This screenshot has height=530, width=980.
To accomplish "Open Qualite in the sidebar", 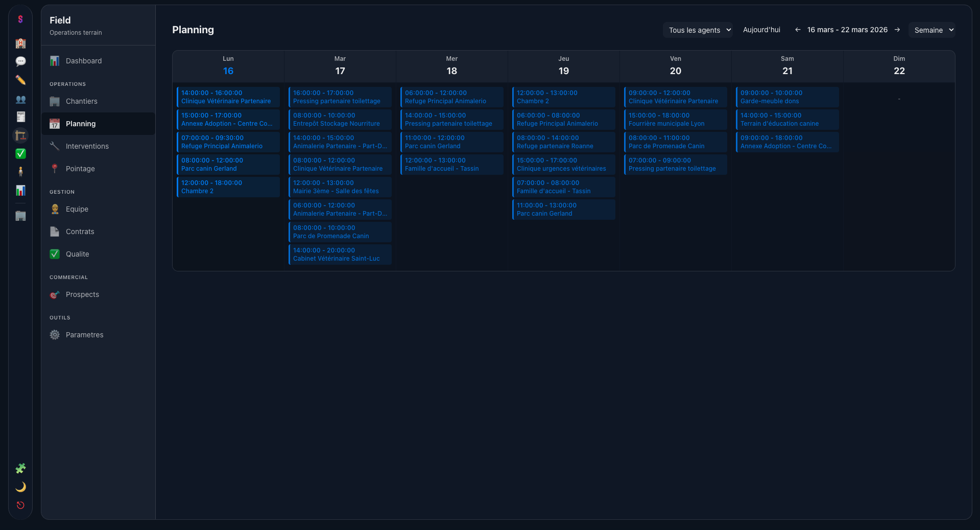I will pyautogui.click(x=98, y=254).
